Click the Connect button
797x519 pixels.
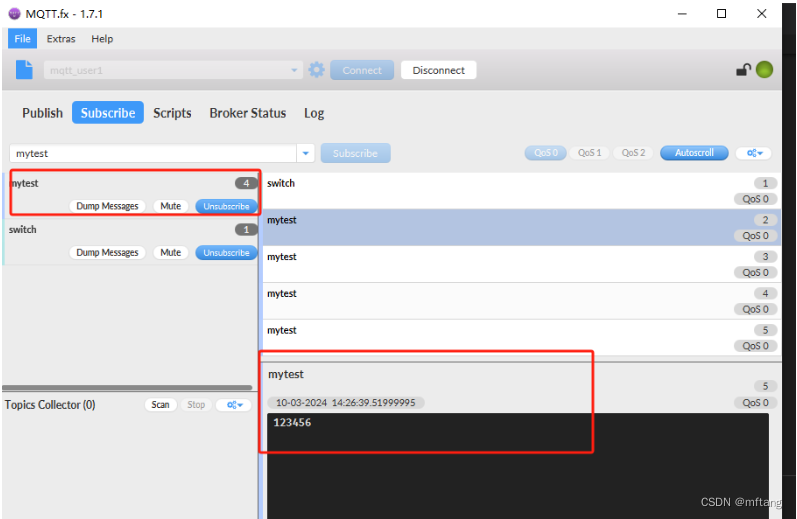(x=362, y=70)
